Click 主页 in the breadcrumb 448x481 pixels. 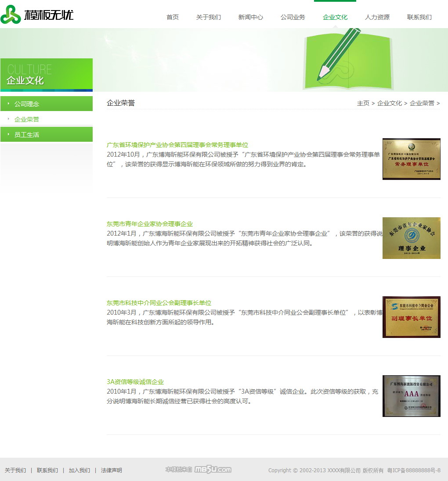pyautogui.click(x=363, y=103)
